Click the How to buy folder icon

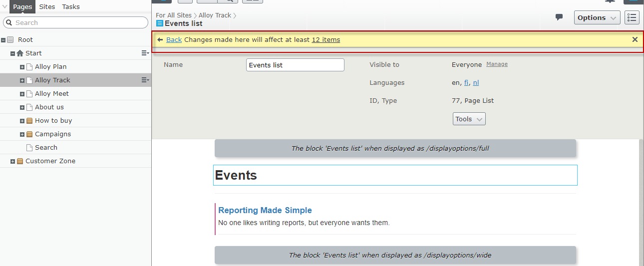coord(29,120)
